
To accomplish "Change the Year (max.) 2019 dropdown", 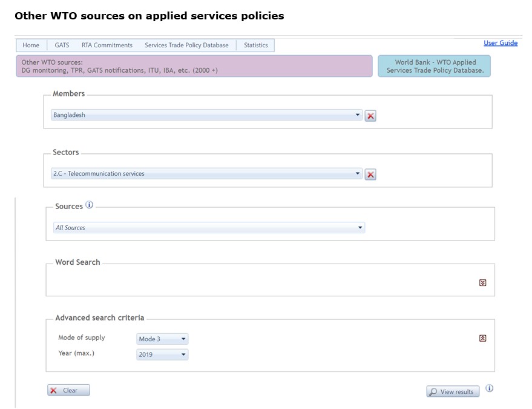I will click(x=162, y=354).
